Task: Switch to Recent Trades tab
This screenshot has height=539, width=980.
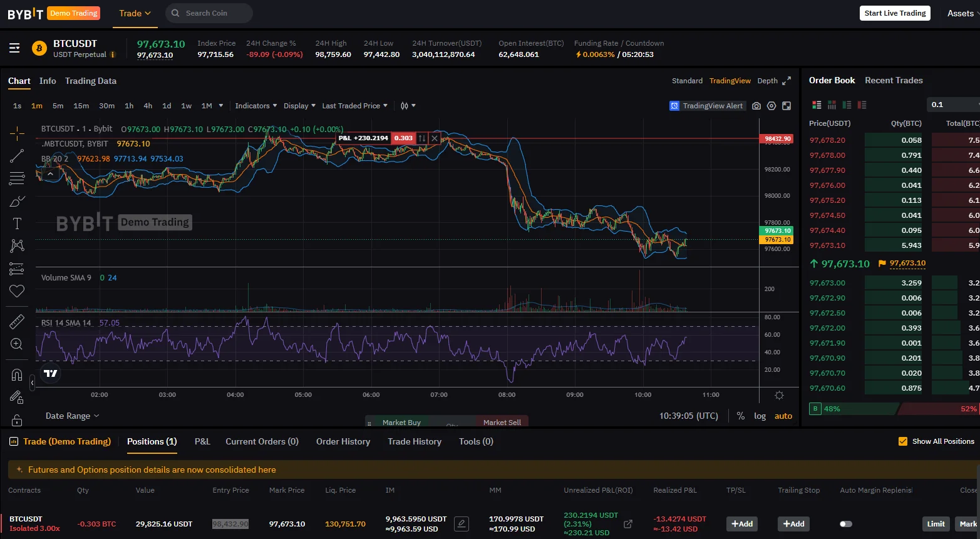Action: click(x=894, y=80)
